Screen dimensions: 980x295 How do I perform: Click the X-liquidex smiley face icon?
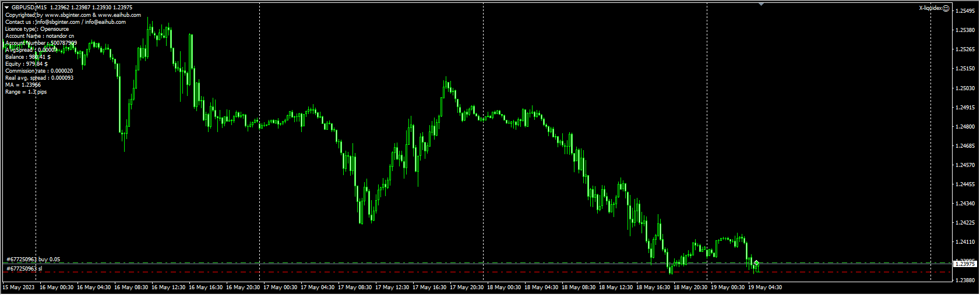pos(946,8)
